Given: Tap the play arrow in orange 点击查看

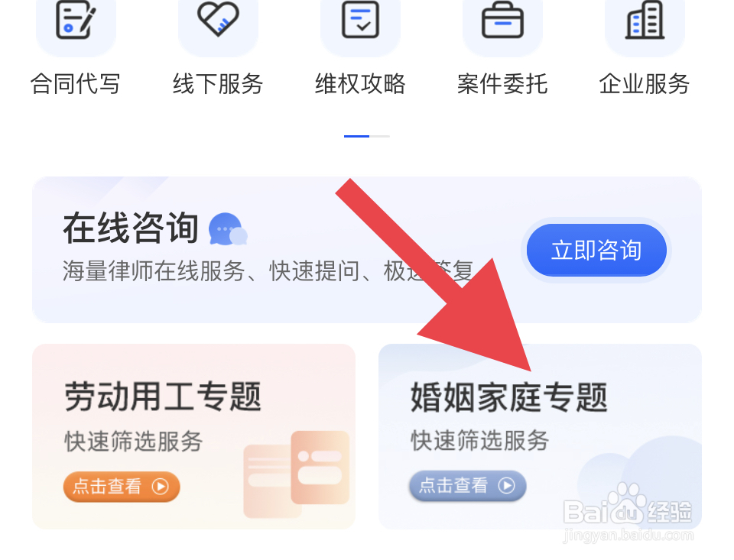Looking at the screenshot, I should click(160, 487).
